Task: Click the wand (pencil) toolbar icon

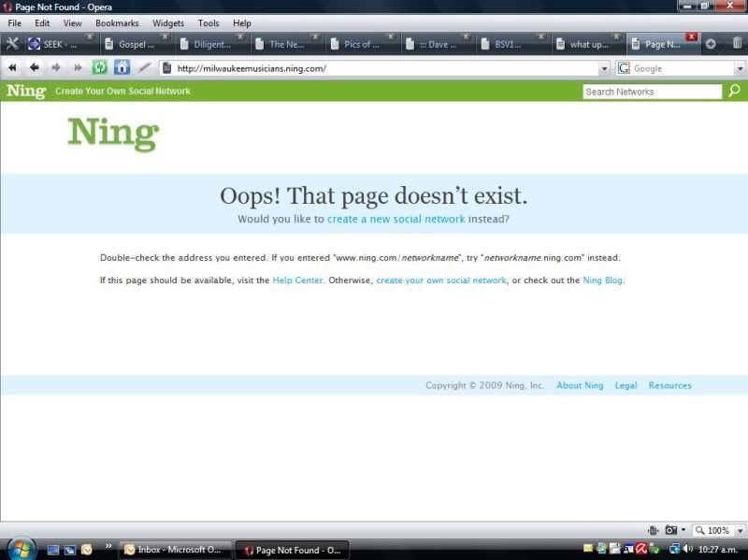Action: coord(144,67)
